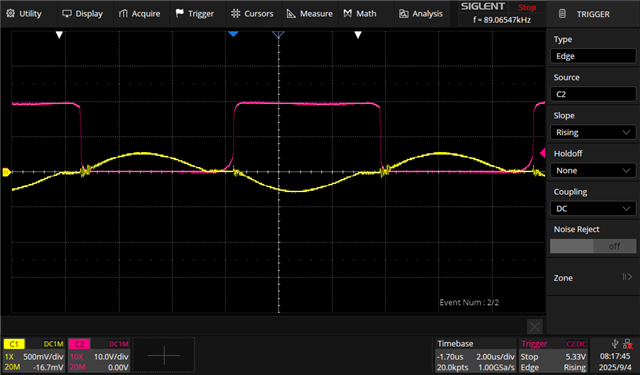Click the ruler icon beside Measure
640x375 pixels.
coord(291,13)
